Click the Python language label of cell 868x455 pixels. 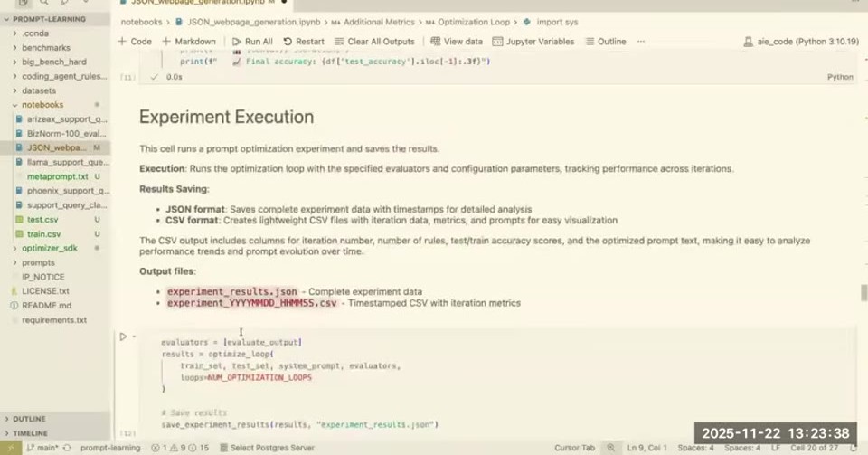click(x=840, y=77)
